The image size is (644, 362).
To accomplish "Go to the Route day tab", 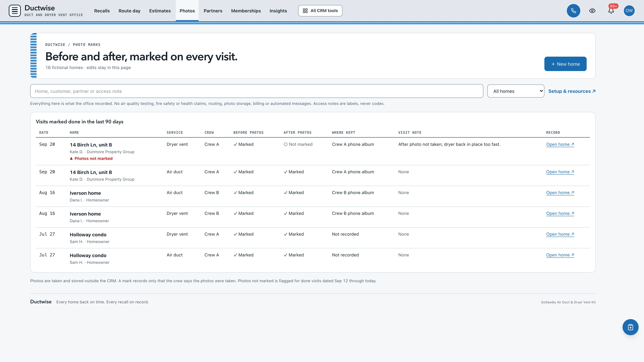I will click(x=129, y=11).
